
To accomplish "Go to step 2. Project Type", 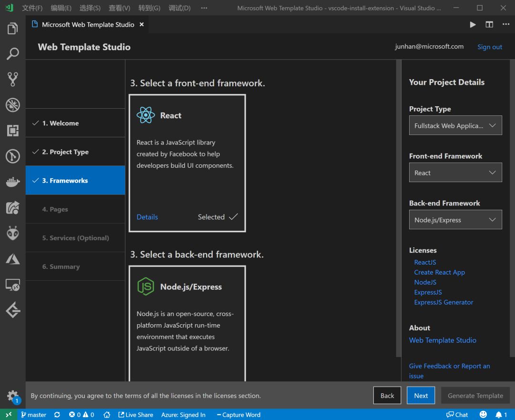I will point(75,152).
